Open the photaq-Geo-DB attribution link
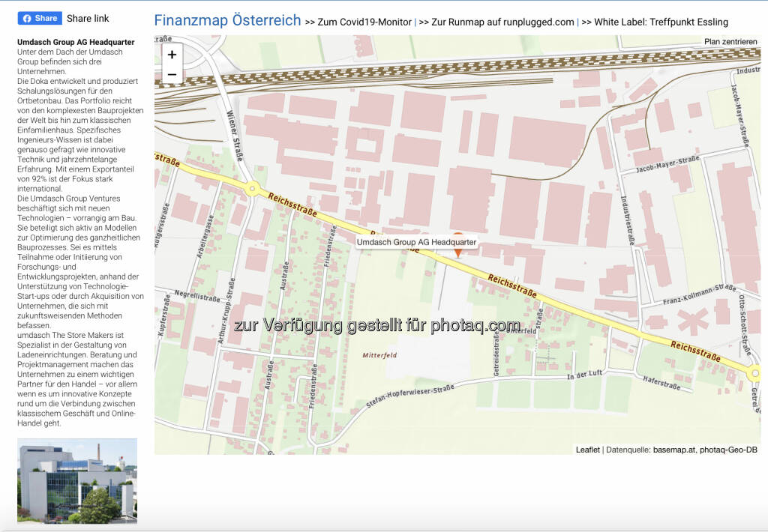This screenshot has height=532, width=768. (x=728, y=450)
